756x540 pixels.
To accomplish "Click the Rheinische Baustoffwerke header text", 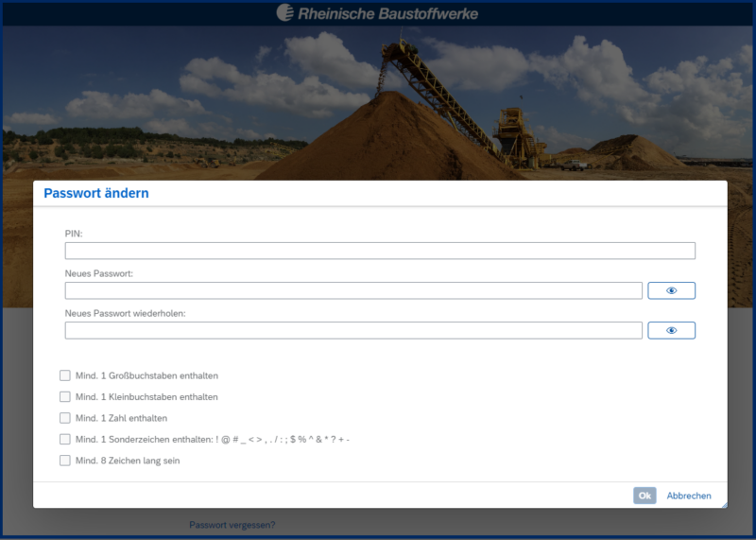I will coord(387,13).
